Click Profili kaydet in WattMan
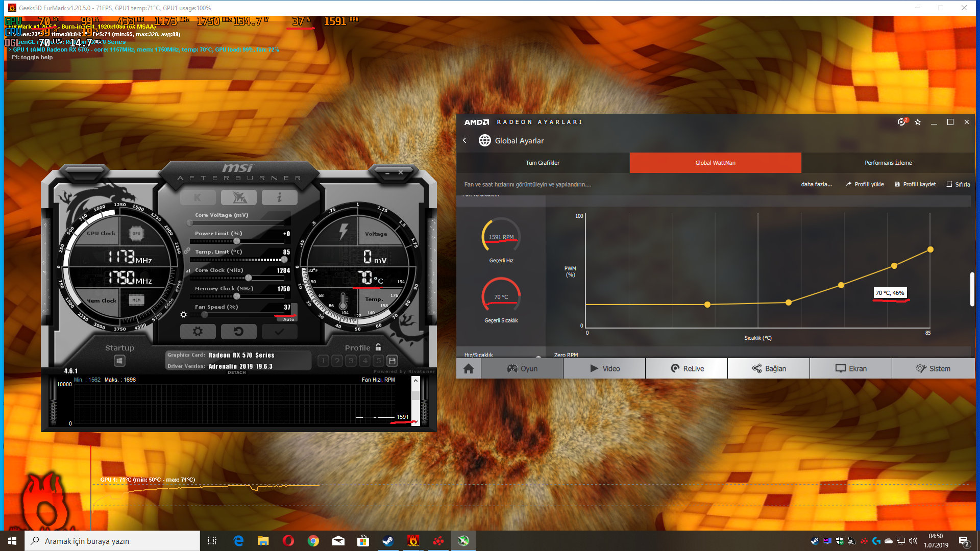 point(915,184)
